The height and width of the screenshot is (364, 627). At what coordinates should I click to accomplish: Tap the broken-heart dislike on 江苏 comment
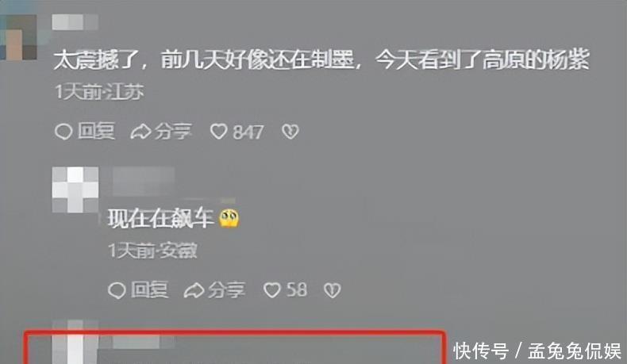290,132
